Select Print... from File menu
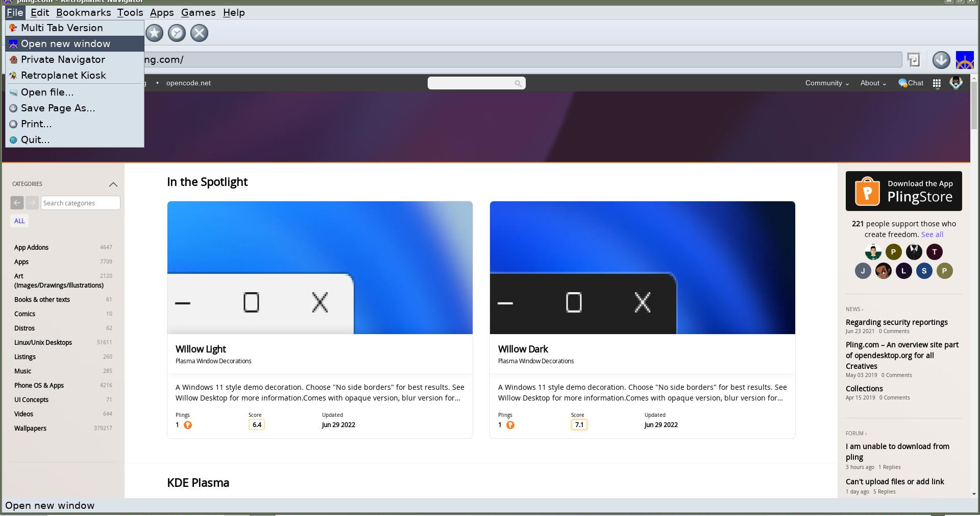 75,124
